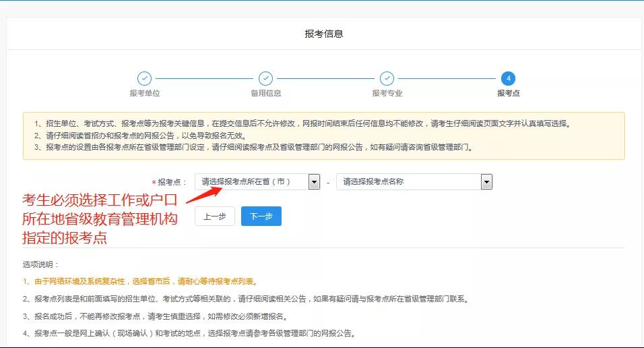Click the 备用信息 step checkmark circle

click(x=265, y=78)
